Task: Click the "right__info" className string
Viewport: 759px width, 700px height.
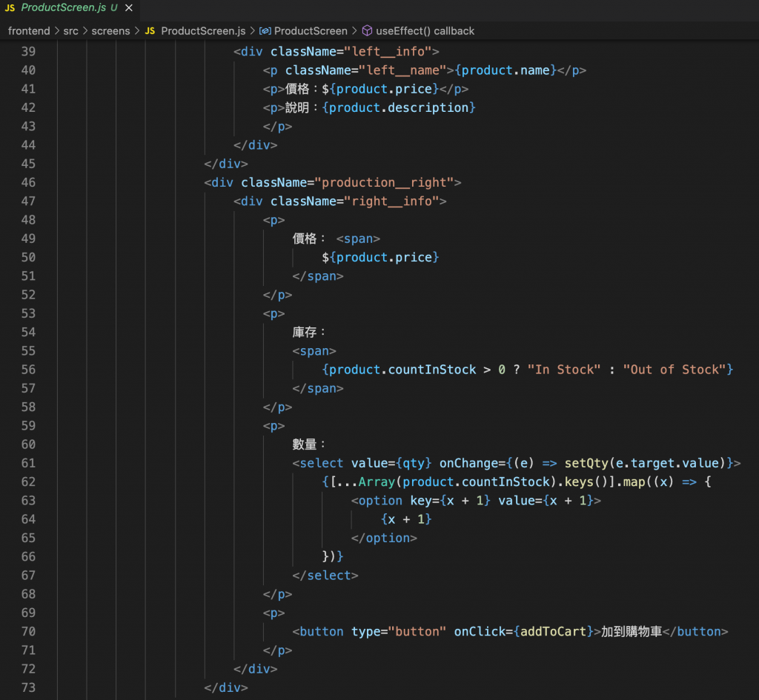Action: point(391,201)
